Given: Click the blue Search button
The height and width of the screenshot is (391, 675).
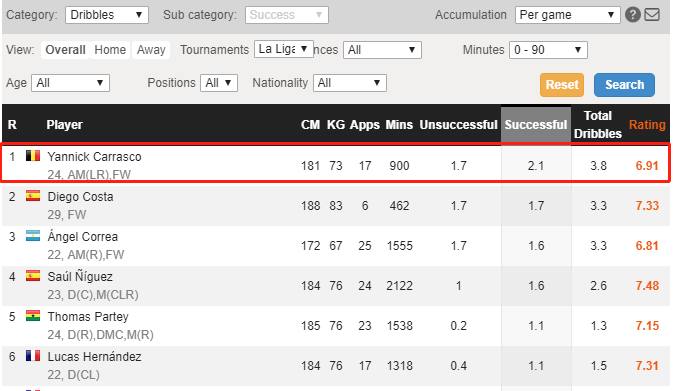Looking at the screenshot, I should pos(624,85).
